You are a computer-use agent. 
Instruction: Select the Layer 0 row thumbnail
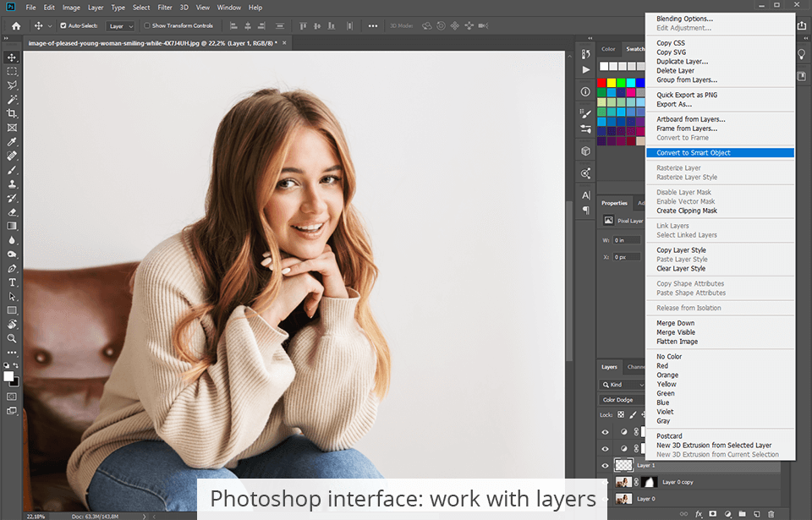coord(623,499)
